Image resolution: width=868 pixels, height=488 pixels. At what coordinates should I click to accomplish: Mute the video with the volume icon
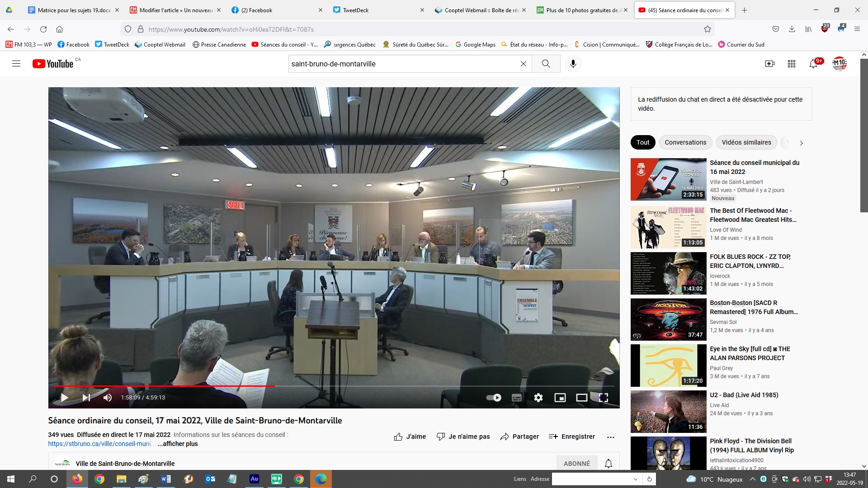tap(107, 398)
